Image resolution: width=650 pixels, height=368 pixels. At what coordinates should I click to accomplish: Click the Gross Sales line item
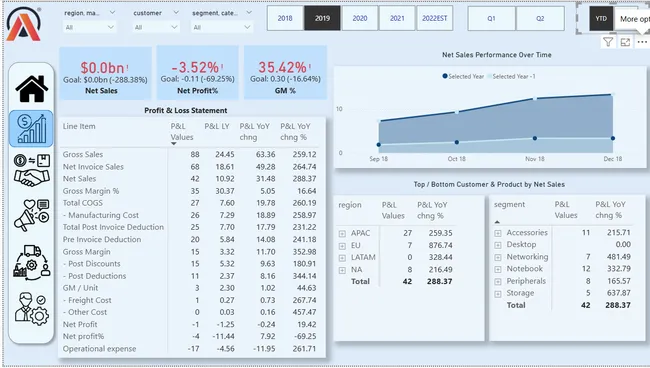tap(83, 154)
